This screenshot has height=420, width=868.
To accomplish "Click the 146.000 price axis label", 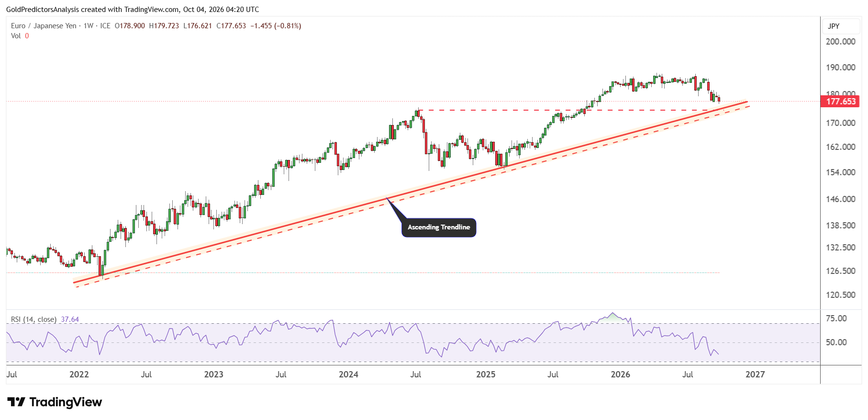I will click(x=841, y=199).
